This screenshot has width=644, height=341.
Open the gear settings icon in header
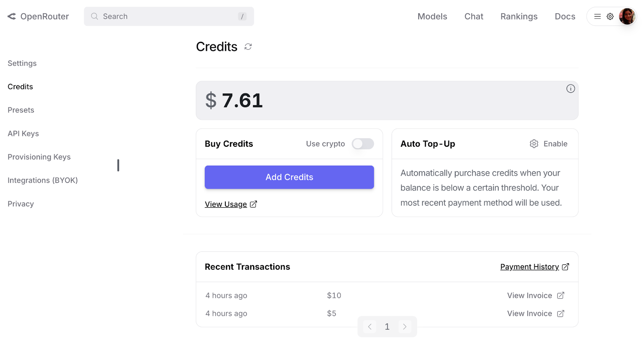tap(610, 17)
